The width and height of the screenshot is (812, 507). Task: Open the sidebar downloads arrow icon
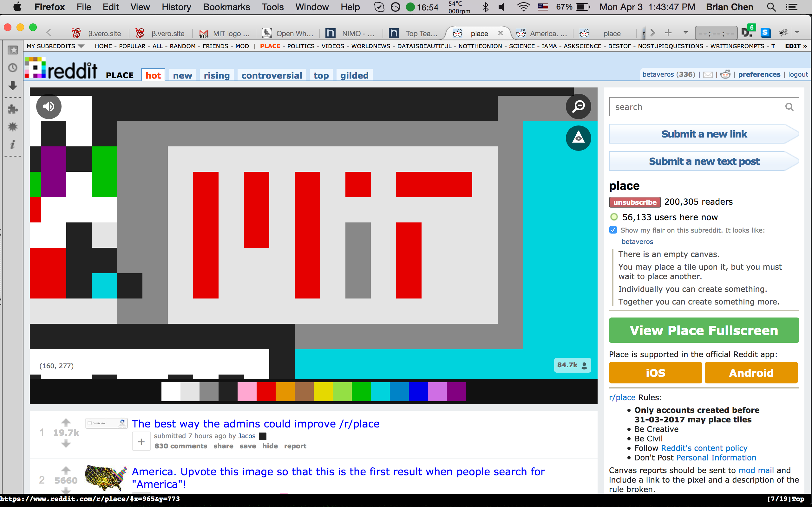[13, 86]
